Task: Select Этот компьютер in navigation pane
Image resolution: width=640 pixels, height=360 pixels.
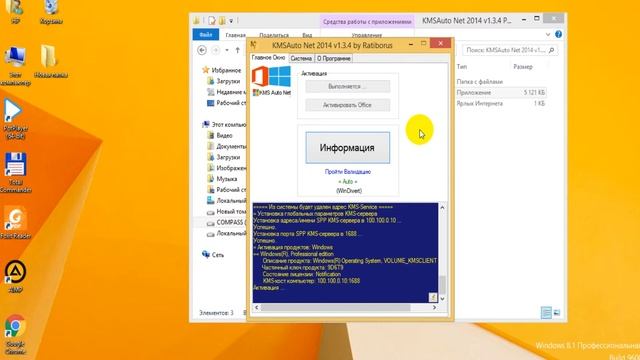Action: pos(224,124)
